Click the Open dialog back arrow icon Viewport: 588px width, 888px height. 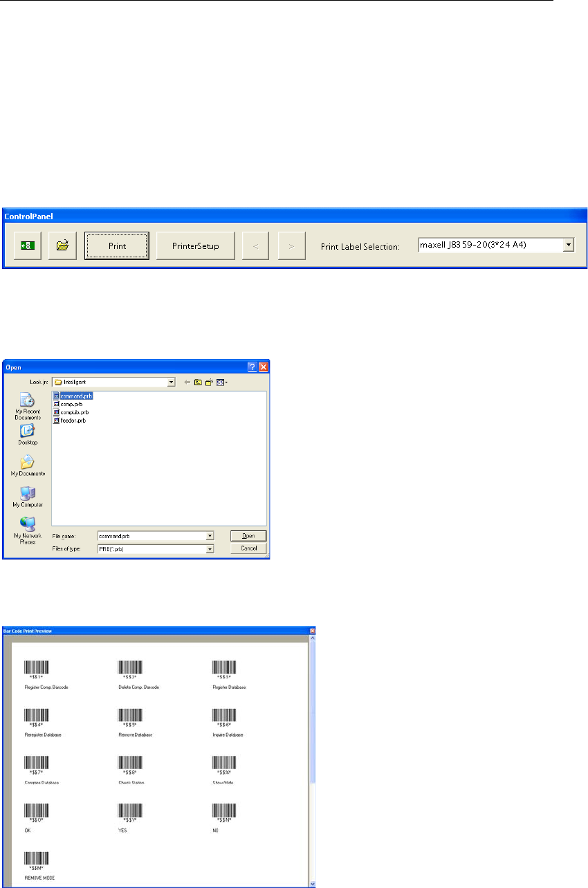[187, 382]
